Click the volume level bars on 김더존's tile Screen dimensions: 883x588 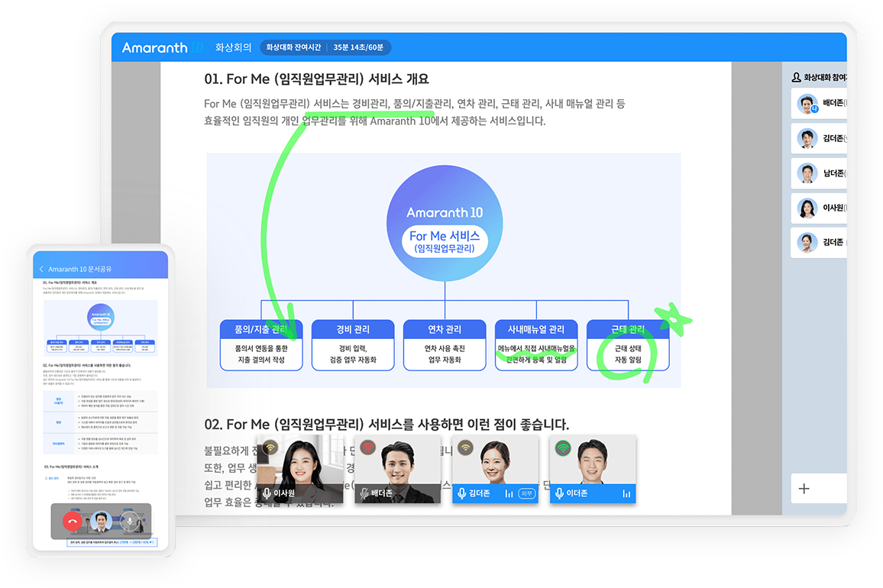[509, 494]
